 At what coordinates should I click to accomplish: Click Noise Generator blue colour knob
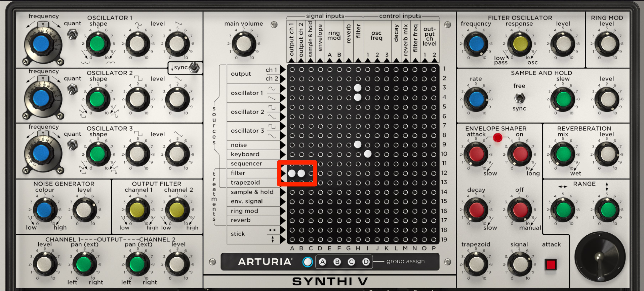click(45, 210)
